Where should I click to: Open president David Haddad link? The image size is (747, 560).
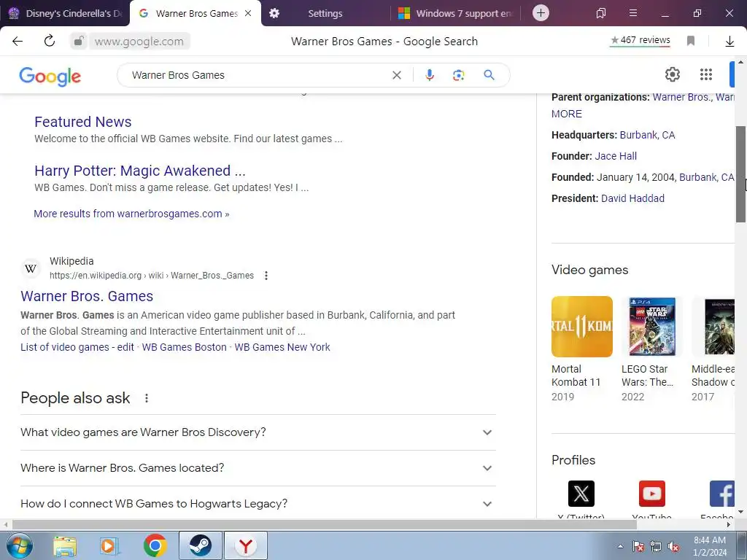pyautogui.click(x=632, y=198)
